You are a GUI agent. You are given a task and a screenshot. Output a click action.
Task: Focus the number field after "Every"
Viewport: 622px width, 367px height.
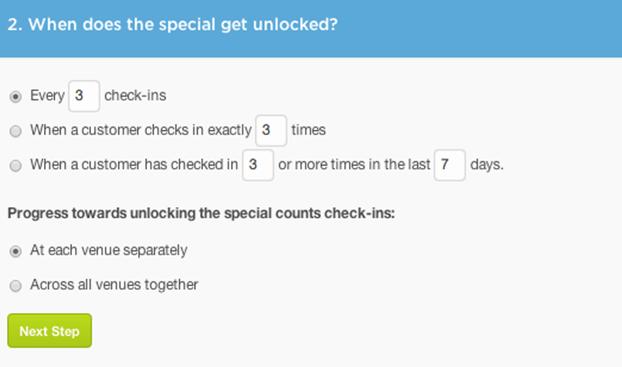84,96
